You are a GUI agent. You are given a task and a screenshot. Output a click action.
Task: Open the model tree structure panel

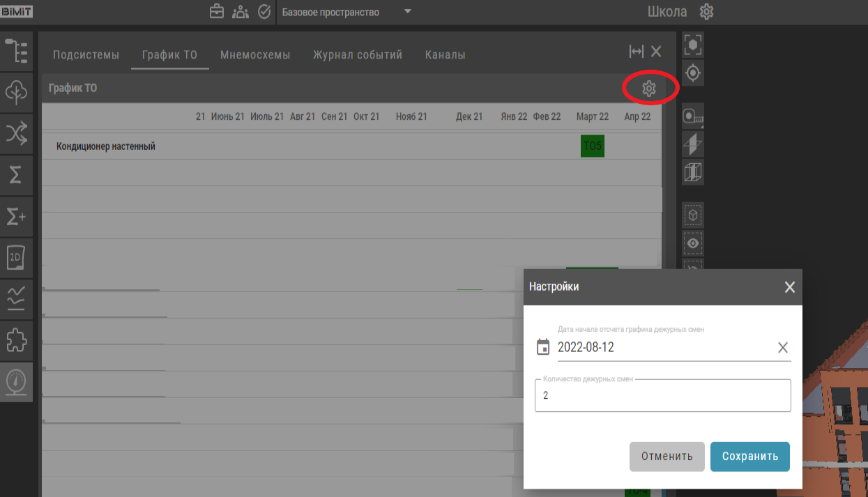16,51
